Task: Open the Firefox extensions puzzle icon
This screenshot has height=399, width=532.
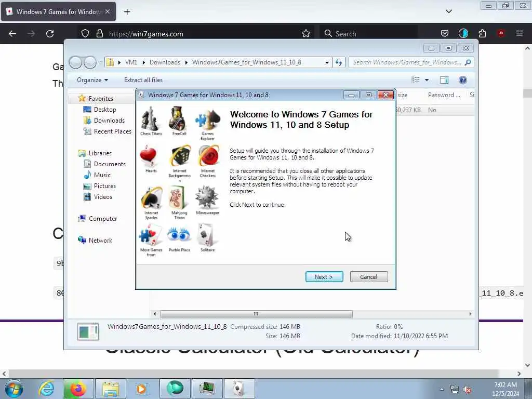Action: coord(482,34)
